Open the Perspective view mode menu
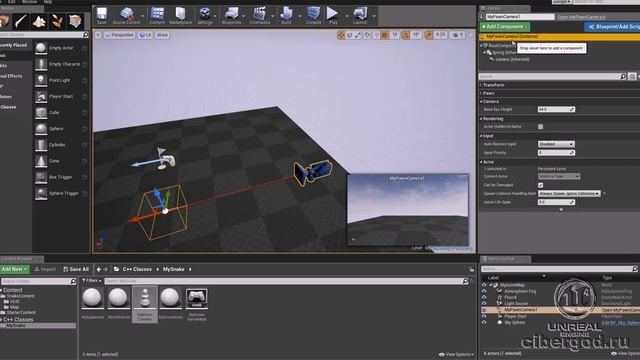Viewport: 640px width, 360px height. click(x=119, y=35)
